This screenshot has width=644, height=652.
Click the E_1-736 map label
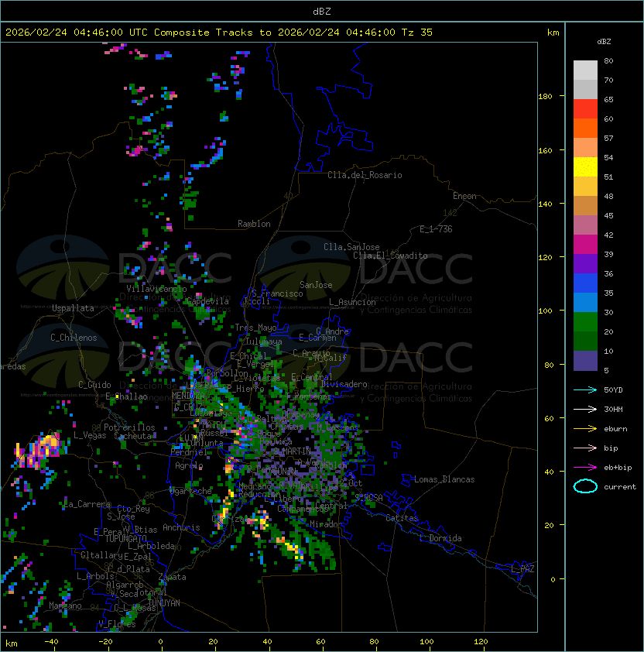pyautogui.click(x=436, y=229)
